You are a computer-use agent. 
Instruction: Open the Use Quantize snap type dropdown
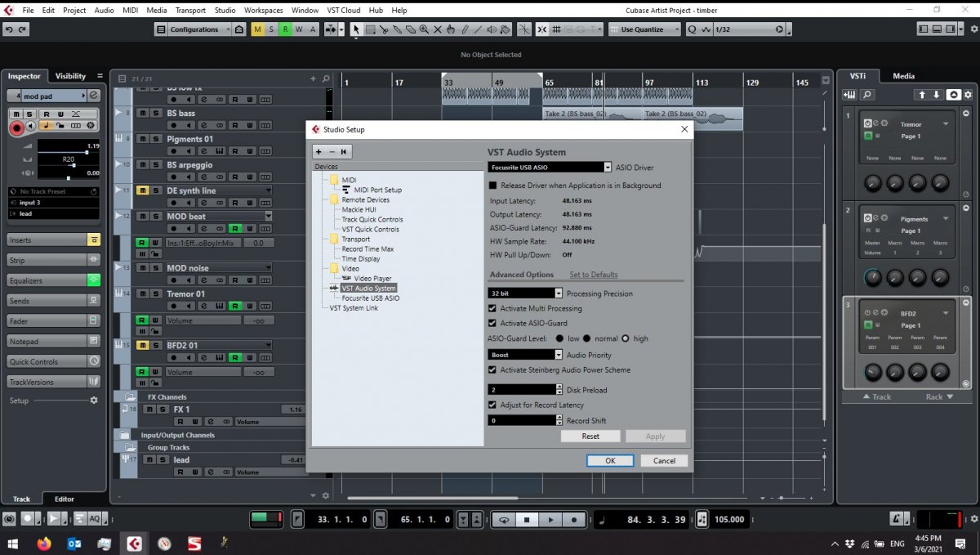644,29
